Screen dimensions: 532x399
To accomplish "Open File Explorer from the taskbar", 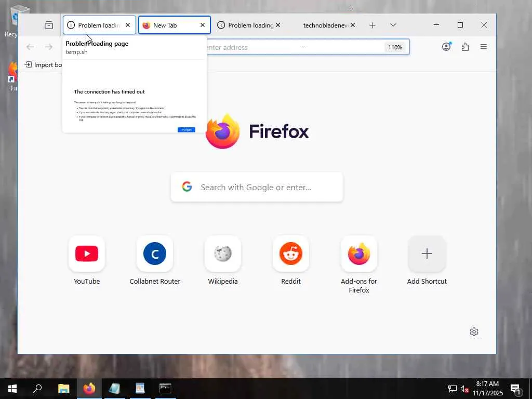I will tap(63, 389).
